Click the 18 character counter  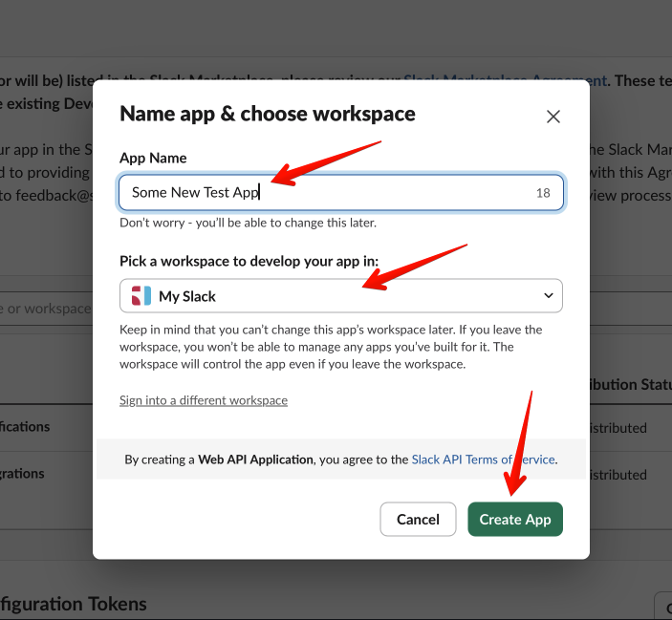pyautogui.click(x=542, y=193)
